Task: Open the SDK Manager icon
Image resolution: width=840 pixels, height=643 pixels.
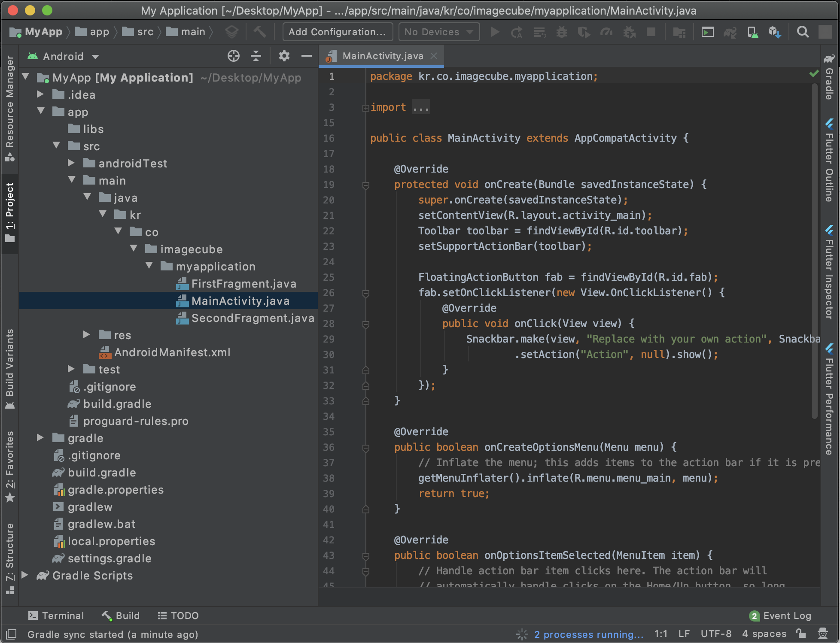Action: pyautogui.click(x=774, y=32)
